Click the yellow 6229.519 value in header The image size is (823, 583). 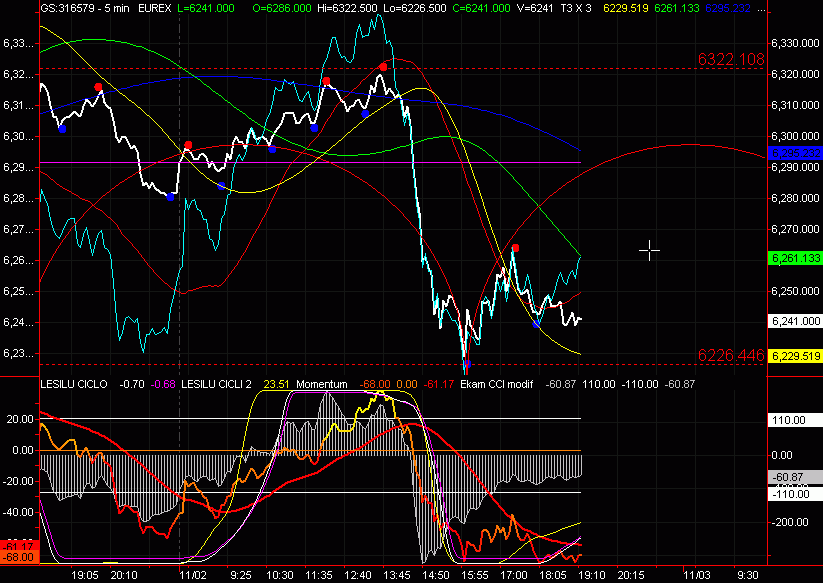click(626, 8)
